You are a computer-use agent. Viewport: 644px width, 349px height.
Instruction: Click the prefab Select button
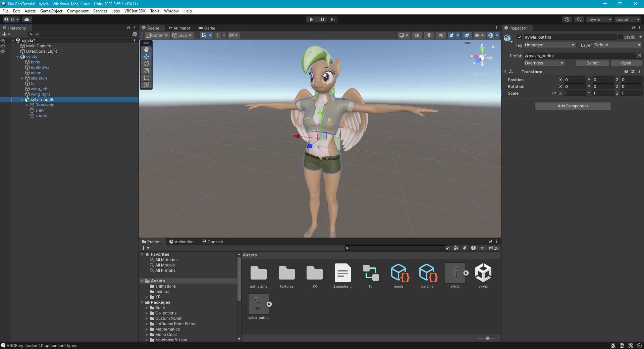(593, 63)
